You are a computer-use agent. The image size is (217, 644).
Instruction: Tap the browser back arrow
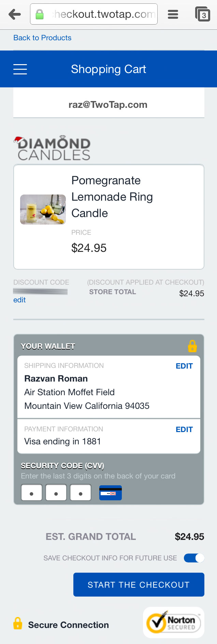click(x=15, y=14)
